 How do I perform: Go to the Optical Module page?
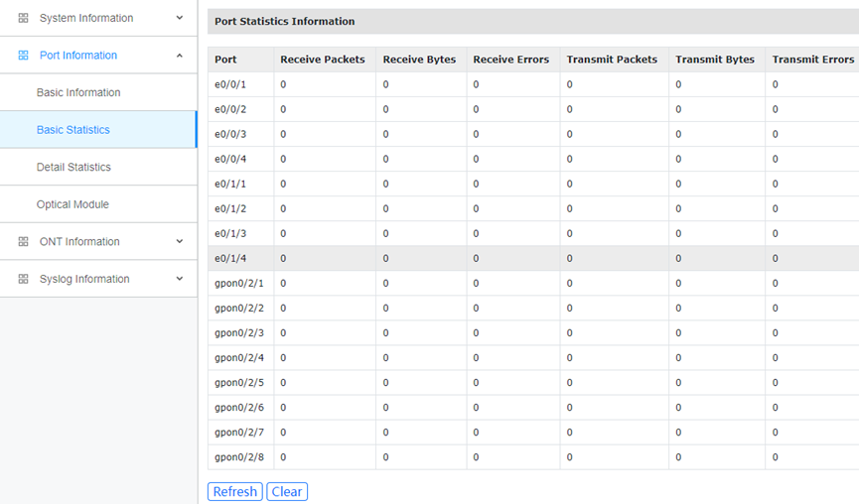point(72,204)
